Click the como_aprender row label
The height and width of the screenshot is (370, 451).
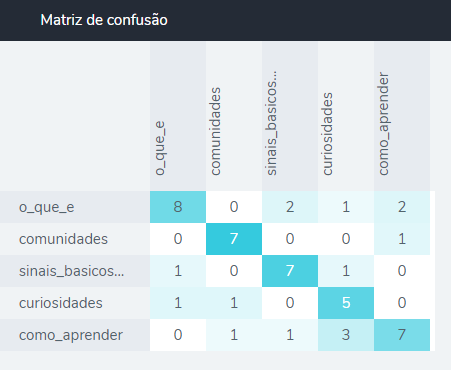pos(71,335)
